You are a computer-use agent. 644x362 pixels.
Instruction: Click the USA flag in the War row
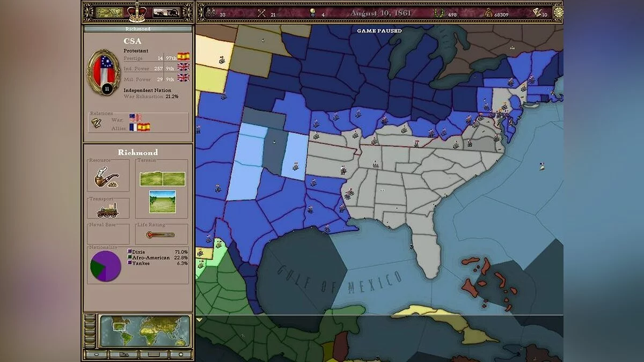click(x=135, y=118)
